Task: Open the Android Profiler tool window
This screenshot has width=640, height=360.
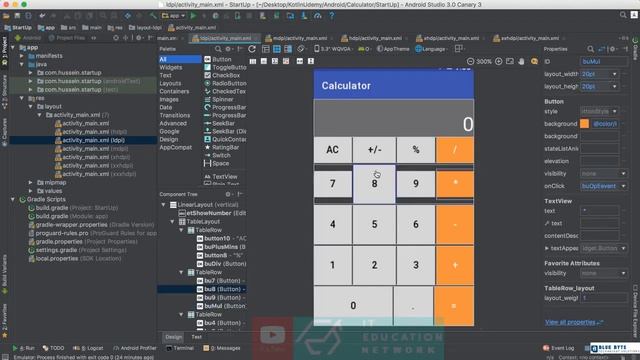Action: click(135, 348)
